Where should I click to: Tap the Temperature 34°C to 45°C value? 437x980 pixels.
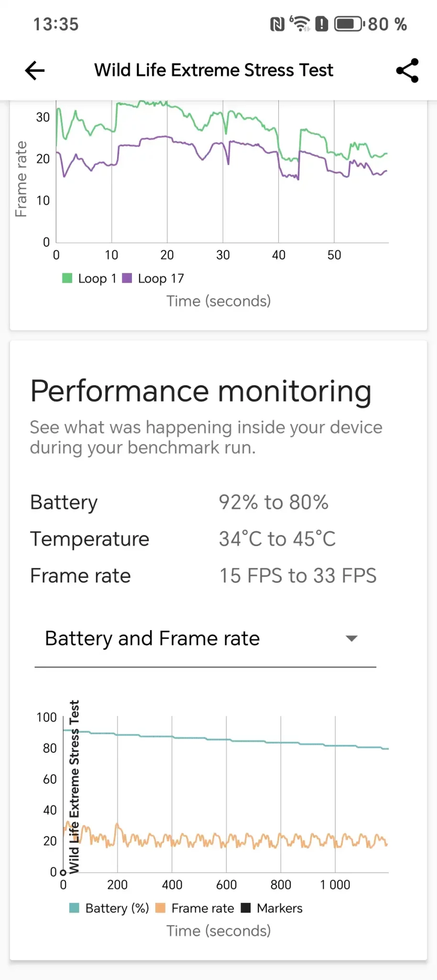point(277,539)
